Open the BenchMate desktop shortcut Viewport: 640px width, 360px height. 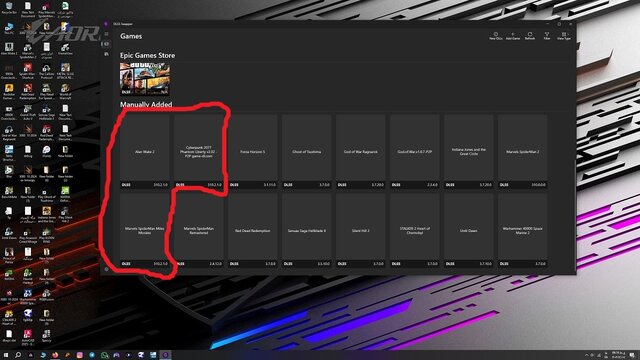click(x=9, y=193)
